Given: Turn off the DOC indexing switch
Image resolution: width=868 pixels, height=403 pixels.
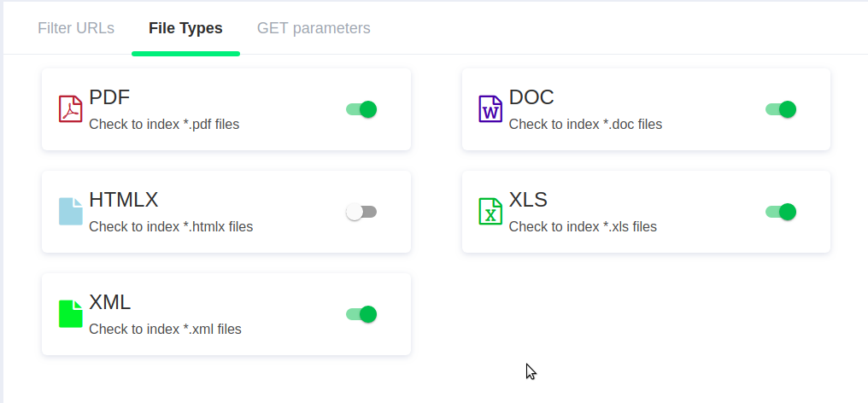Looking at the screenshot, I should tap(781, 109).
